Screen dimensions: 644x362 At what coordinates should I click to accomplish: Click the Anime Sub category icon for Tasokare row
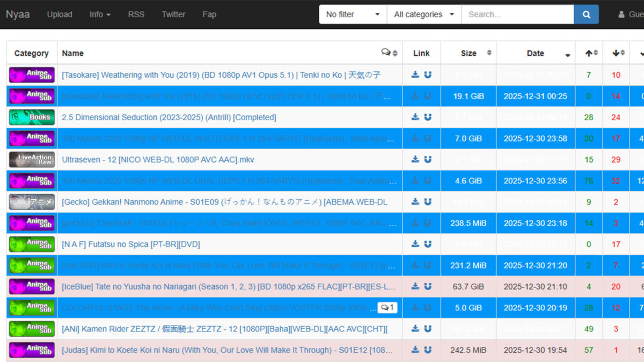tap(32, 75)
